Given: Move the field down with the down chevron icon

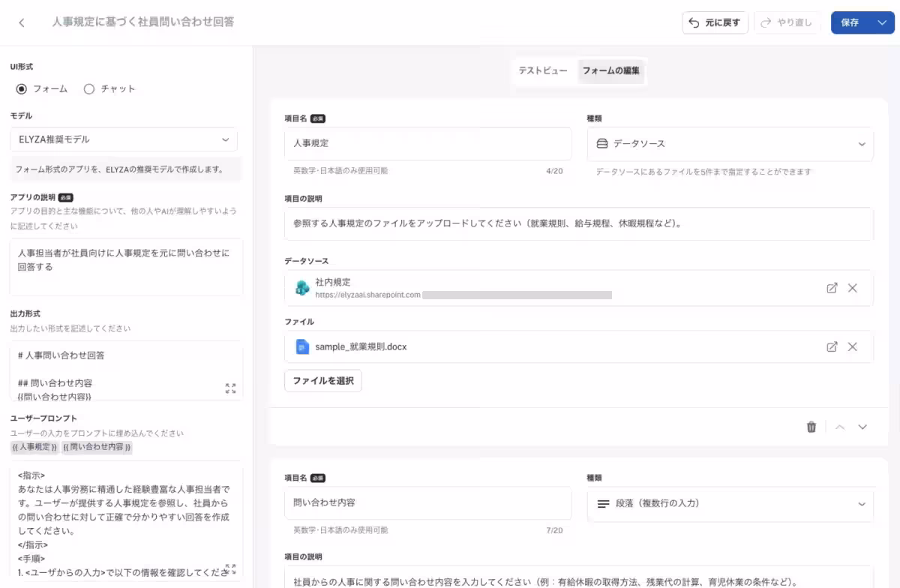Looking at the screenshot, I should [862, 426].
